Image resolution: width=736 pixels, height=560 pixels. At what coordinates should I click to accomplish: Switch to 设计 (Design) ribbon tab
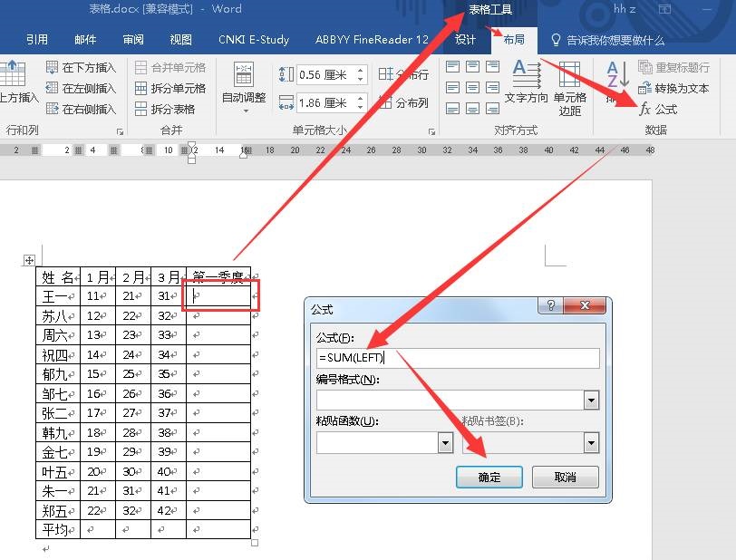(465, 40)
